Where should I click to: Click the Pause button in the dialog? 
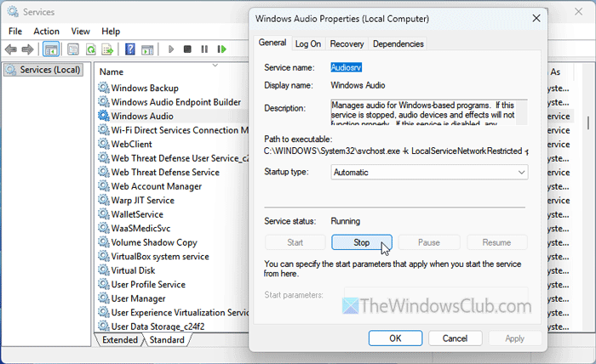click(x=429, y=242)
